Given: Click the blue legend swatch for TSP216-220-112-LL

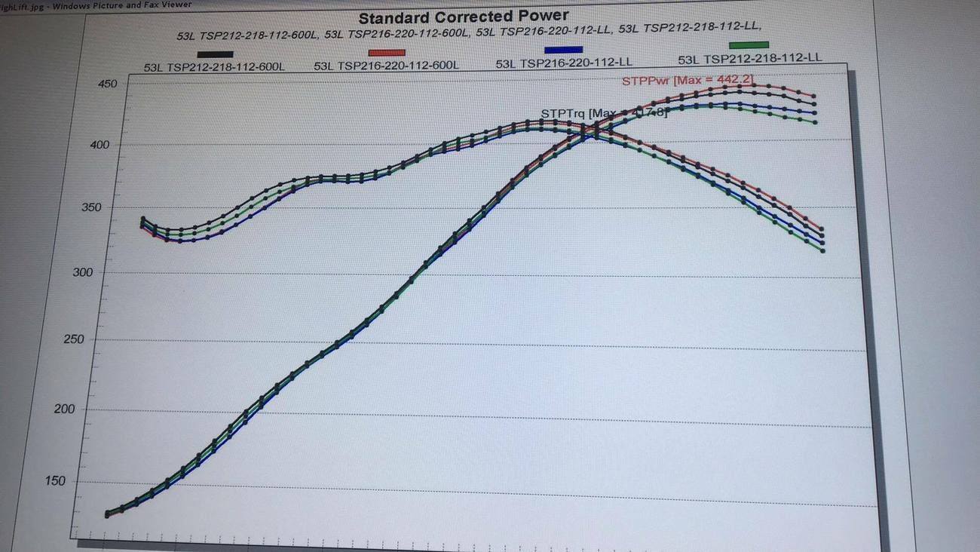Looking at the screenshot, I should (563, 50).
